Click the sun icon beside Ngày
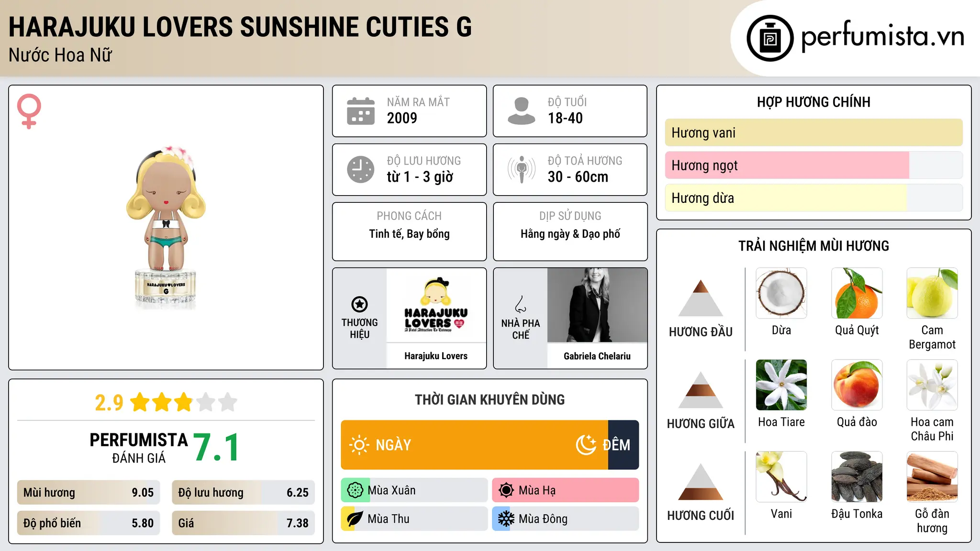 click(359, 445)
